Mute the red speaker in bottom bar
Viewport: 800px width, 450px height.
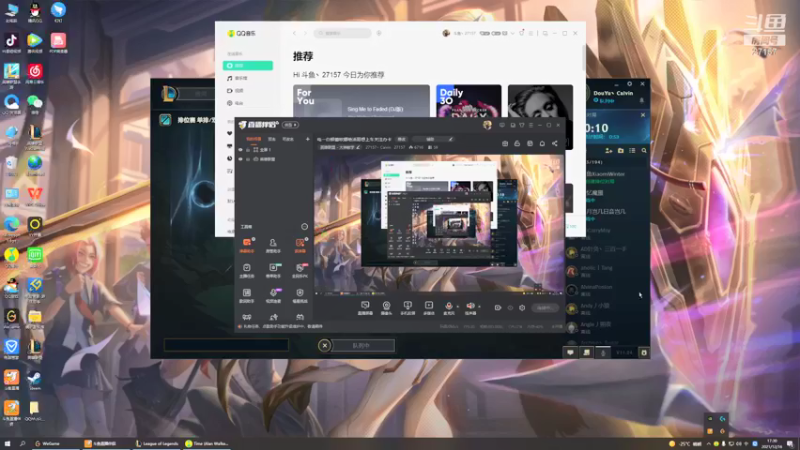point(470,306)
